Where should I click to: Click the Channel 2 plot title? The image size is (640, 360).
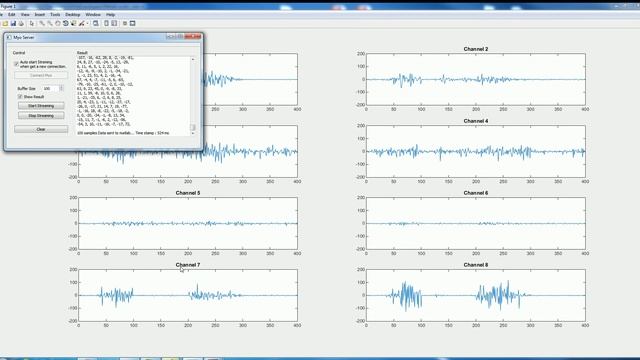(x=476, y=49)
